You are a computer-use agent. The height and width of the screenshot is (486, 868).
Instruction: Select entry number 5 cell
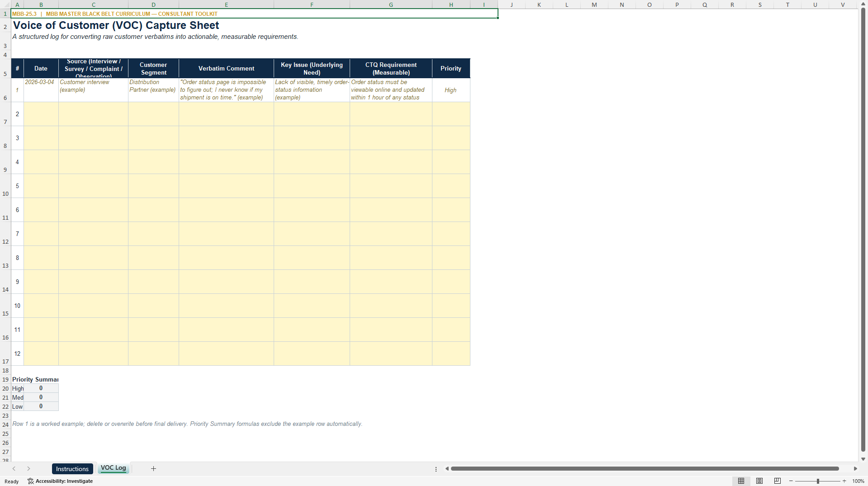click(x=17, y=186)
